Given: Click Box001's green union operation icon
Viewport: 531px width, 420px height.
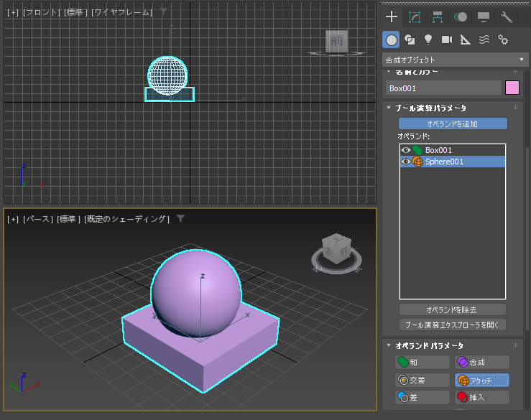Looking at the screenshot, I should 417,150.
